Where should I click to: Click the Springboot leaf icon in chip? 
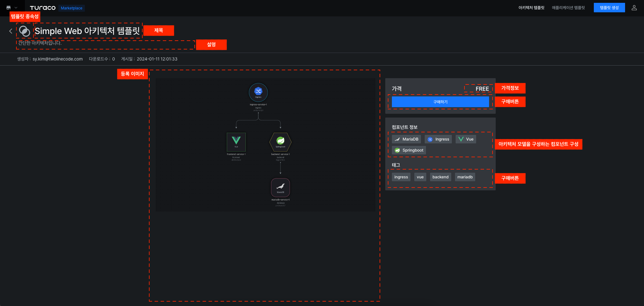pos(397,150)
